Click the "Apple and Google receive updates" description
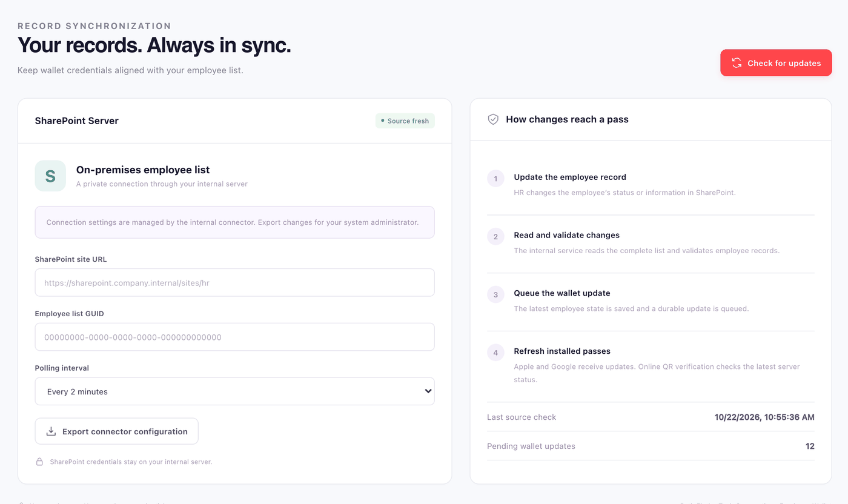 pyautogui.click(x=657, y=373)
